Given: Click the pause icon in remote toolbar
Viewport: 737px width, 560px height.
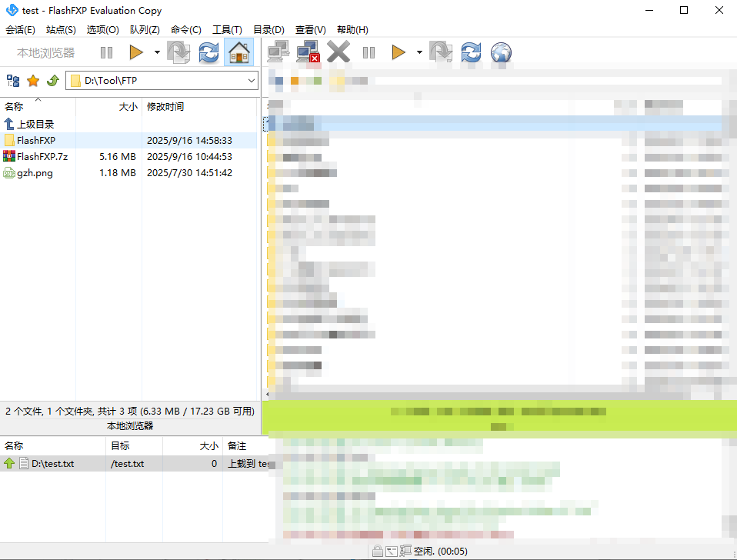Looking at the screenshot, I should point(369,52).
